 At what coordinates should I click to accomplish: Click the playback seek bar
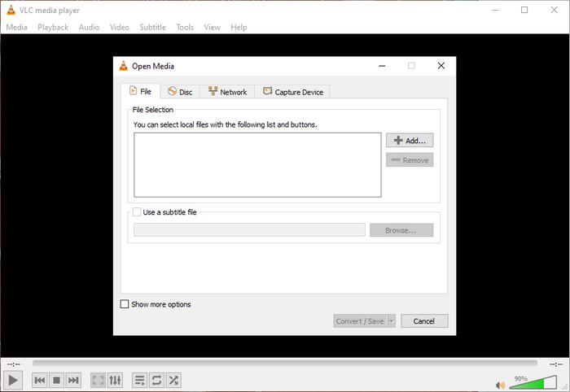[285, 363]
